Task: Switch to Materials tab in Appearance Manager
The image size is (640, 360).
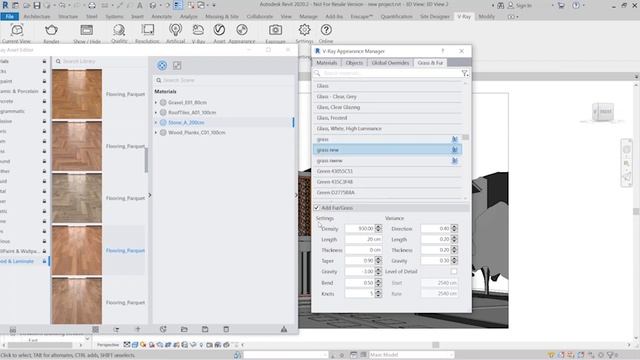Action: click(327, 63)
